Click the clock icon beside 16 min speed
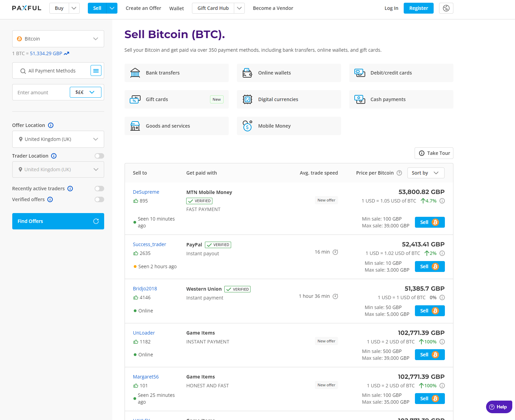This screenshot has height=420, width=515. coord(335,252)
